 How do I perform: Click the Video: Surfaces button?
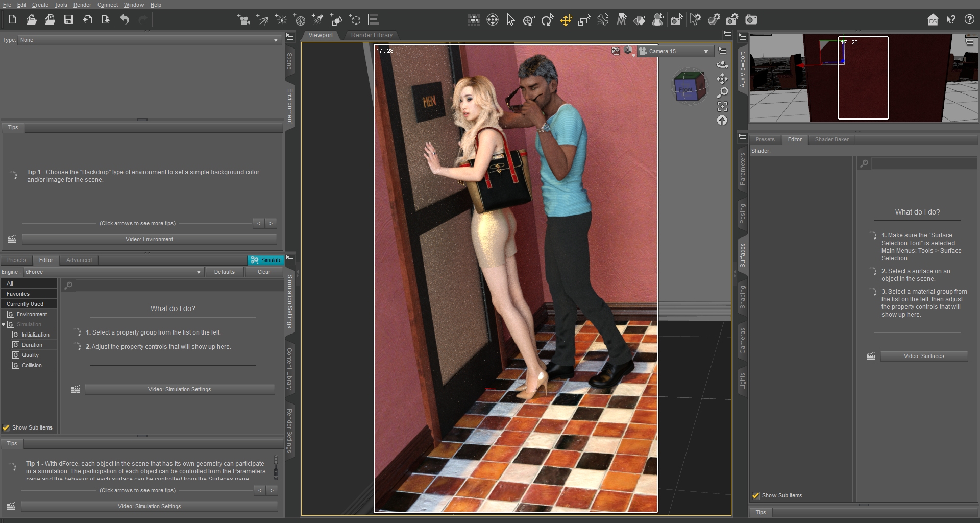coord(923,356)
